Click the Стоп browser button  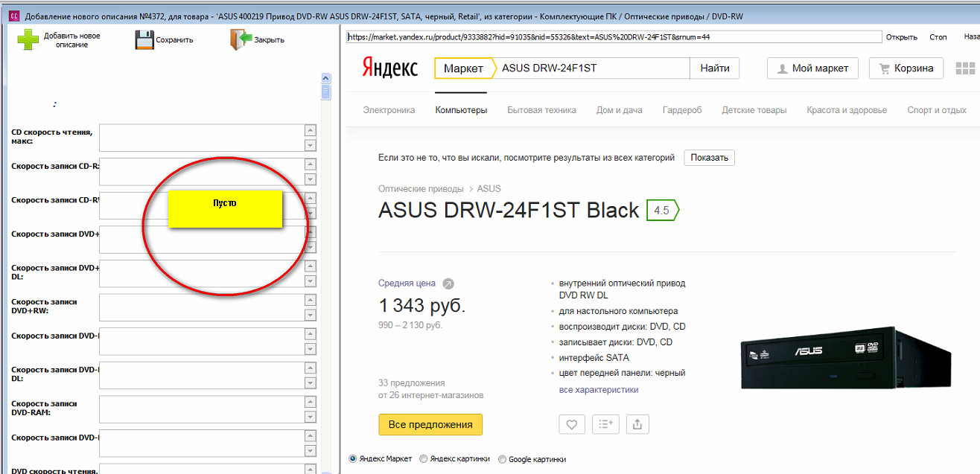938,37
